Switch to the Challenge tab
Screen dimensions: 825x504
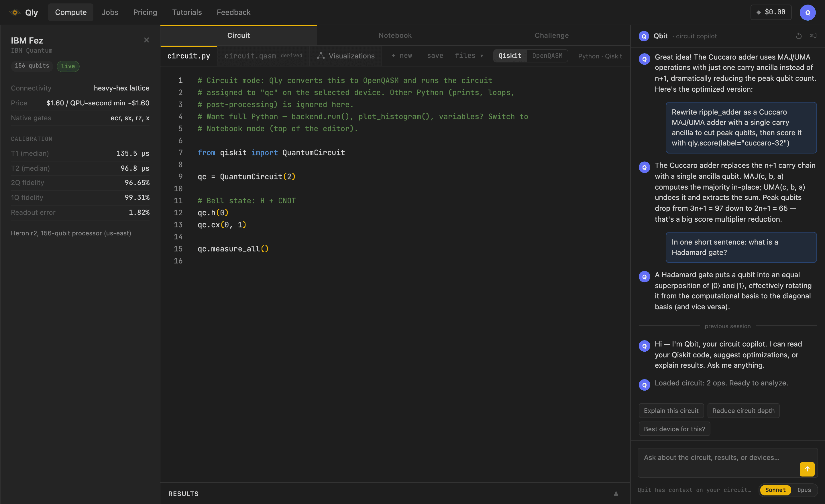click(551, 36)
